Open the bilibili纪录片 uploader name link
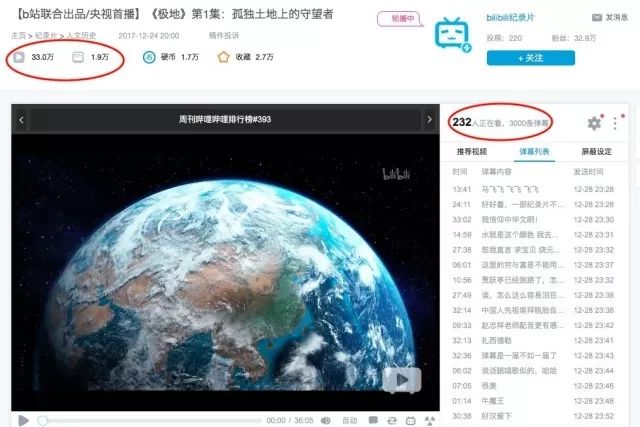The height and width of the screenshot is (427, 640). tap(510, 18)
